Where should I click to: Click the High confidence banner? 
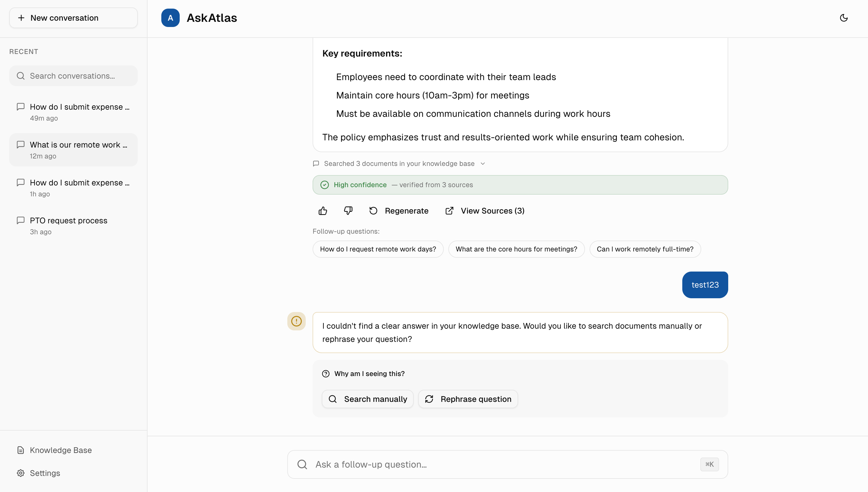[520, 185]
